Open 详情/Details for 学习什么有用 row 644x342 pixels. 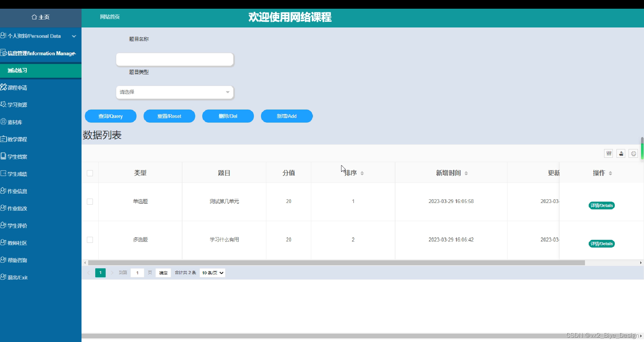(602, 244)
